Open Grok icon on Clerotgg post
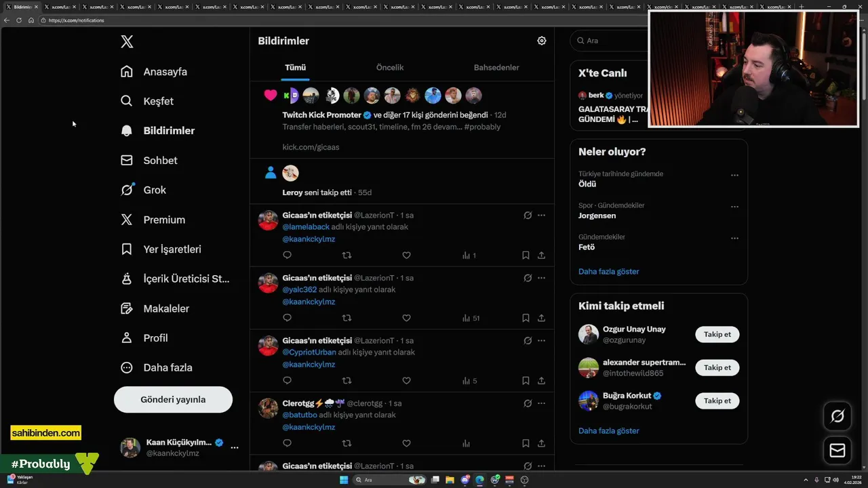The image size is (868, 488). click(x=528, y=403)
